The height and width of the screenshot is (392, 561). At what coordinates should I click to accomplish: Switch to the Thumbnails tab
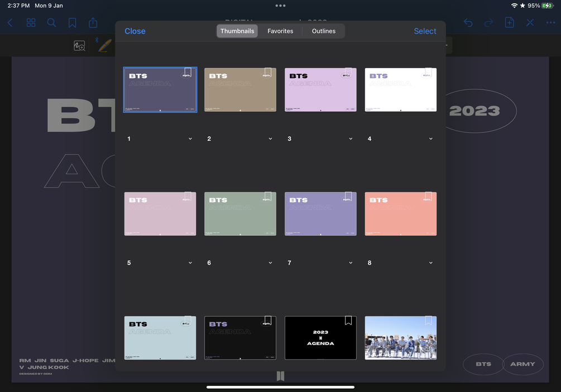tap(237, 31)
